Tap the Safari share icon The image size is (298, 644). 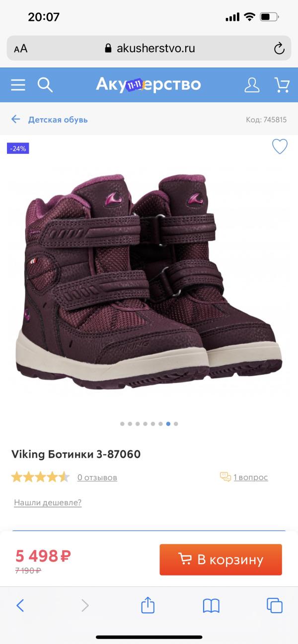point(148,605)
